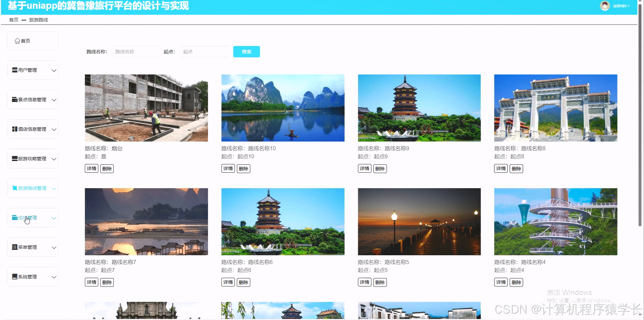Select the 菜单管理 menu label
Screen dimensions: 644x320
[28, 247]
